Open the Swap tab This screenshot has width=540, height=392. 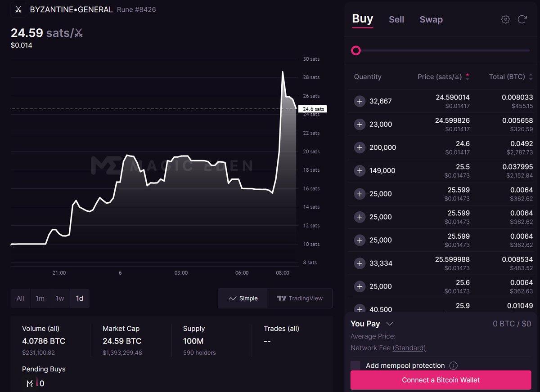431,19
